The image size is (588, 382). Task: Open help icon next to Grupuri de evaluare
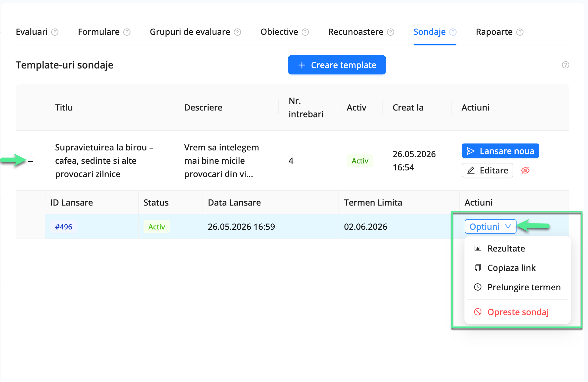click(x=238, y=32)
